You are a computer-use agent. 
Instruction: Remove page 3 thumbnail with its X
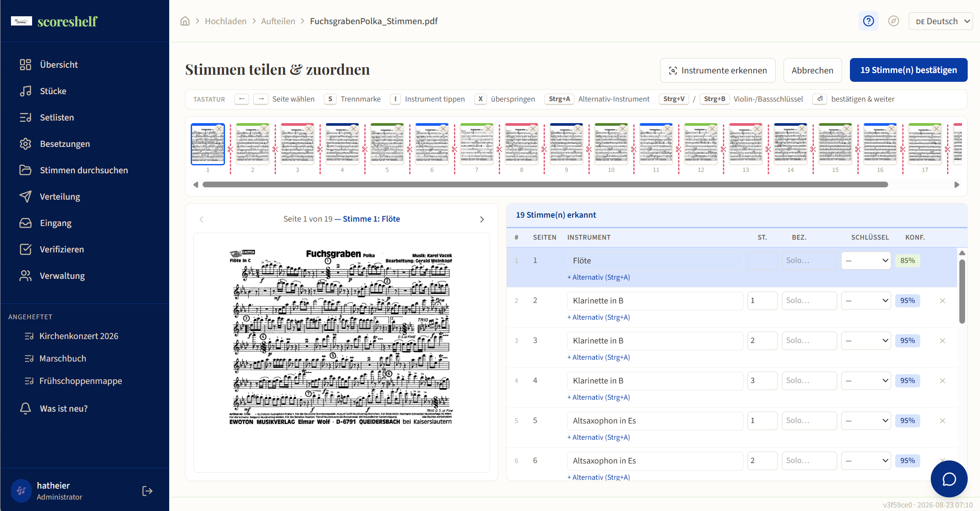click(309, 129)
